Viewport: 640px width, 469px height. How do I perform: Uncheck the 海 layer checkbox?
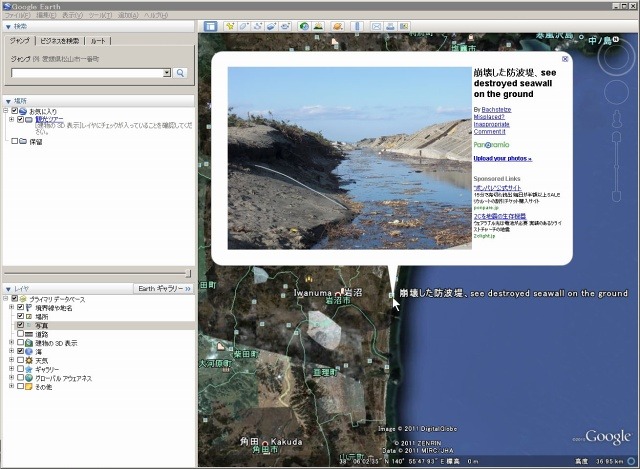point(20,351)
